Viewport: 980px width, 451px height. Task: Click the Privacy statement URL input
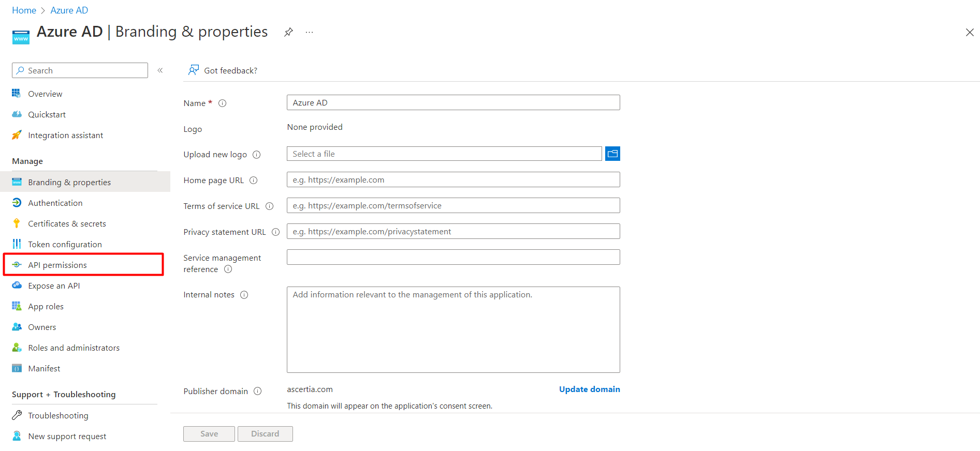tap(454, 231)
